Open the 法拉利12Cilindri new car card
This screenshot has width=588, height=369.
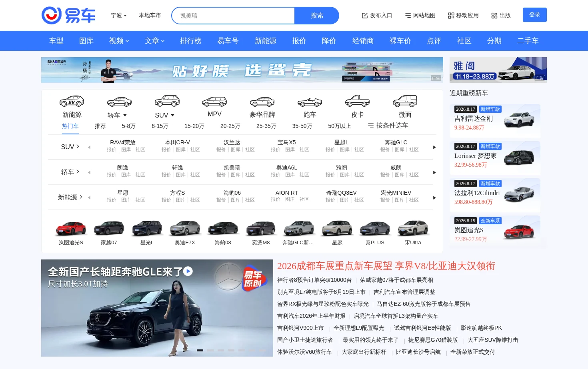495,195
